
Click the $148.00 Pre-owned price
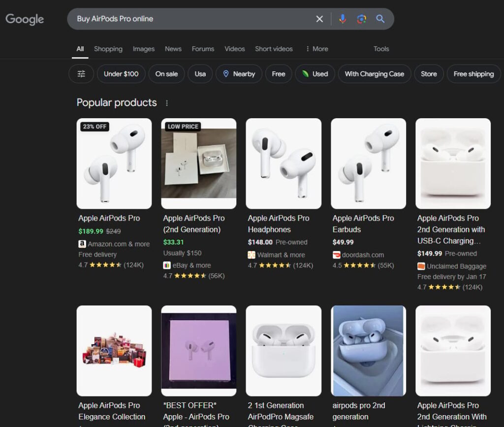(x=278, y=242)
